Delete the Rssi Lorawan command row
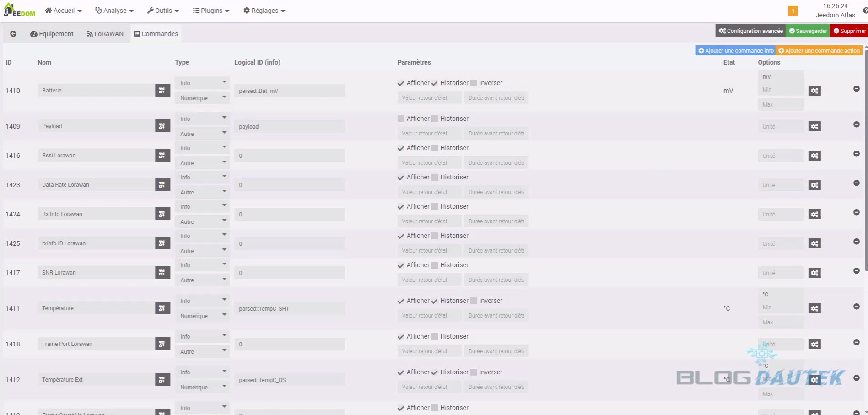Image resolution: width=868 pixels, height=415 pixels. coord(856,154)
